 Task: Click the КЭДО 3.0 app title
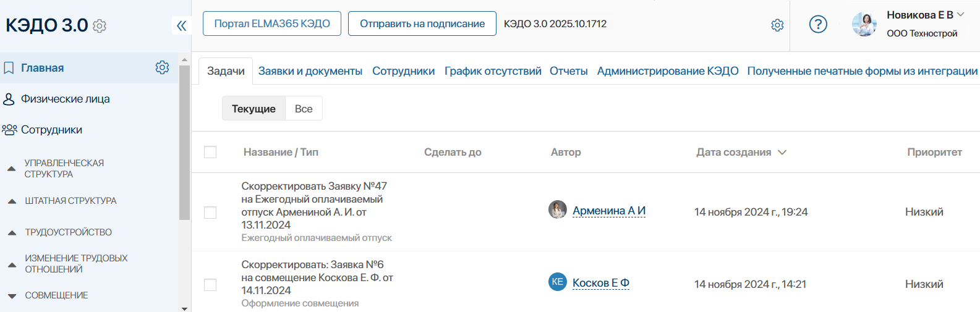click(x=47, y=25)
